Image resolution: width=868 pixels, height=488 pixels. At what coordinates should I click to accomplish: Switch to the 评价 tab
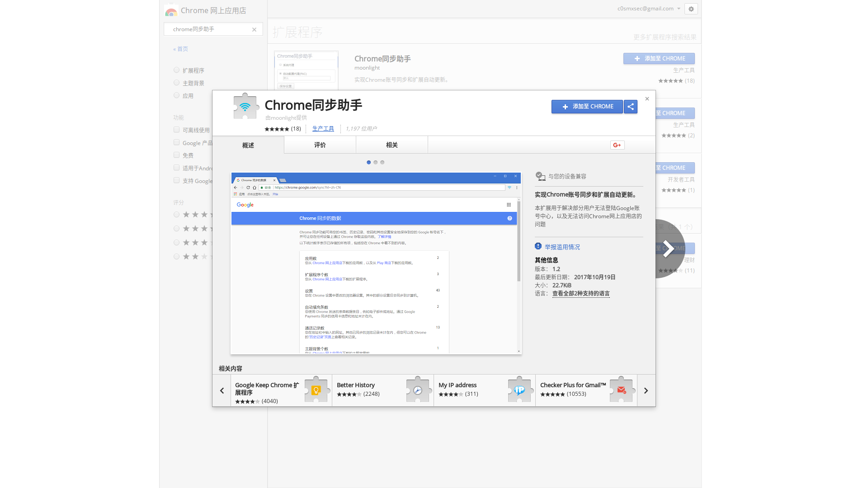point(320,145)
